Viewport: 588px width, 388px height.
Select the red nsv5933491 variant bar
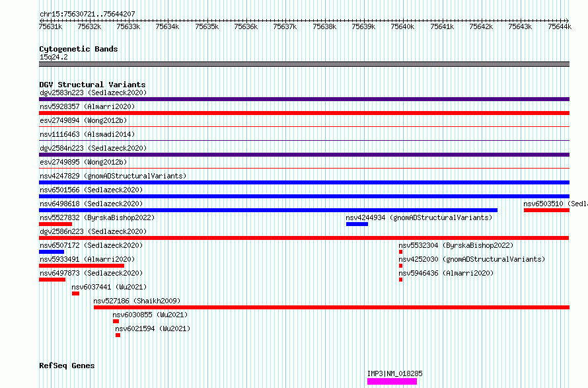click(x=81, y=266)
